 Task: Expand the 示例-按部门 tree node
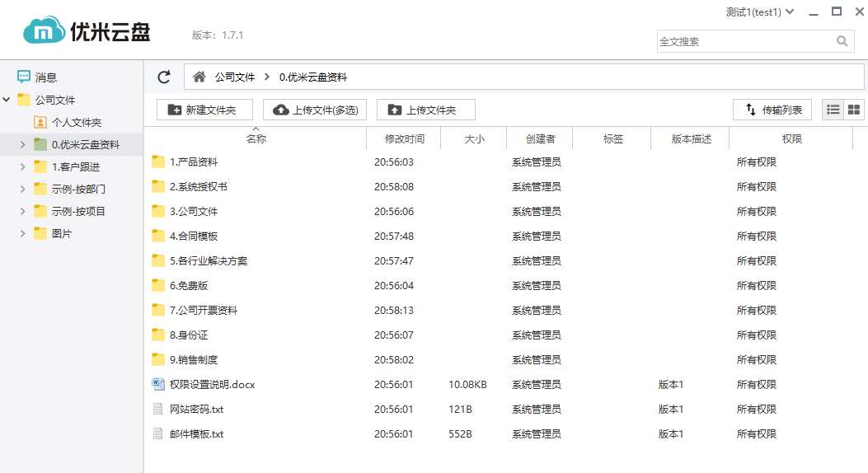[23, 189]
